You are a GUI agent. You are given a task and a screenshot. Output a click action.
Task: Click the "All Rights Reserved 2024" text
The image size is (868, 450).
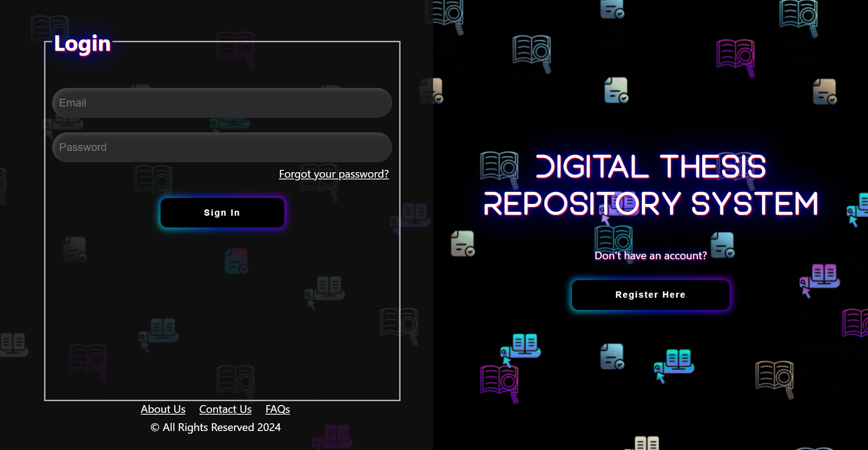pyautogui.click(x=215, y=427)
